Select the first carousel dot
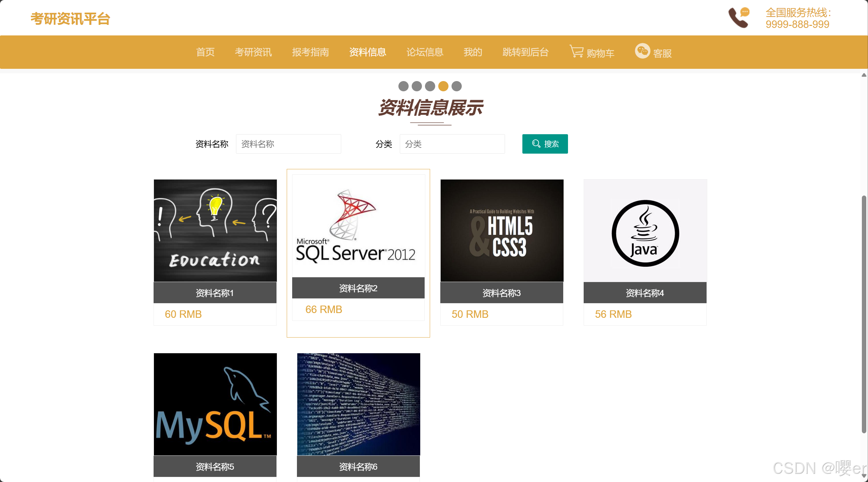Image resolution: width=868 pixels, height=482 pixels. pyautogui.click(x=403, y=86)
